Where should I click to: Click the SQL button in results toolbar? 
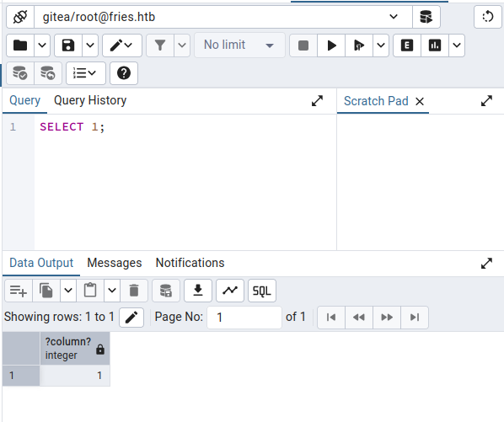point(262,291)
